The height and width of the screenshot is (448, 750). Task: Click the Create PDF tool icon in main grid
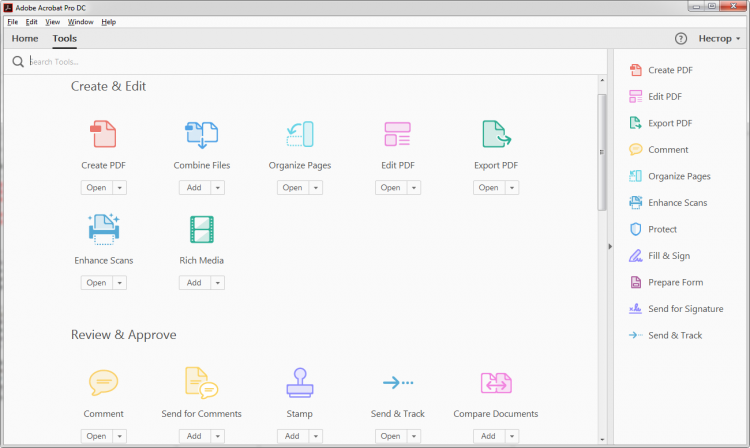[x=103, y=134]
